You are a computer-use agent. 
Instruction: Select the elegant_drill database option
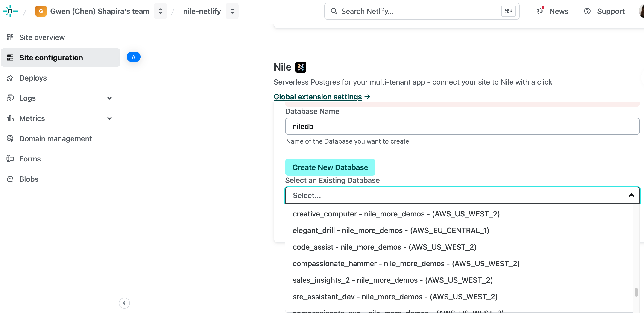pyautogui.click(x=390, y=230)
